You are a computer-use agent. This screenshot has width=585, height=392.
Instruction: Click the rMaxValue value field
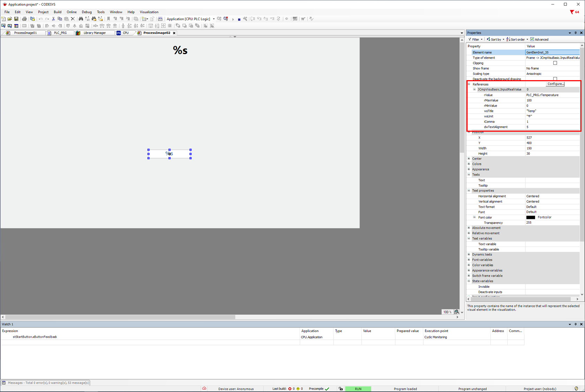tap(552, 100)
